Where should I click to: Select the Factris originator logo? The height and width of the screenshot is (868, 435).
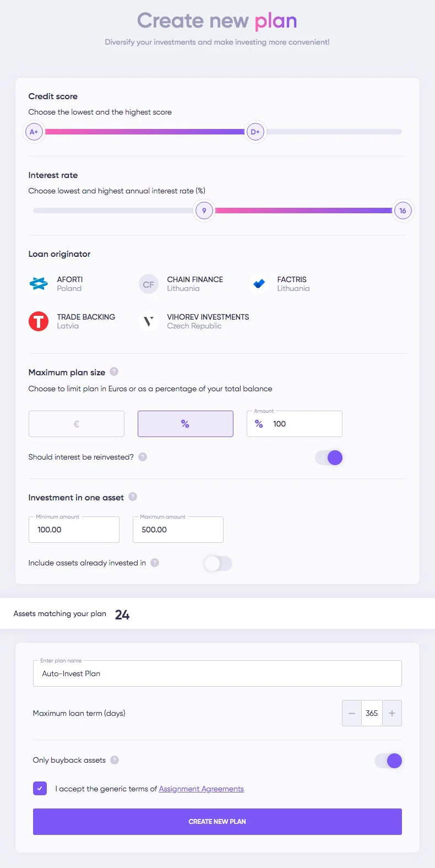point(259,284)
